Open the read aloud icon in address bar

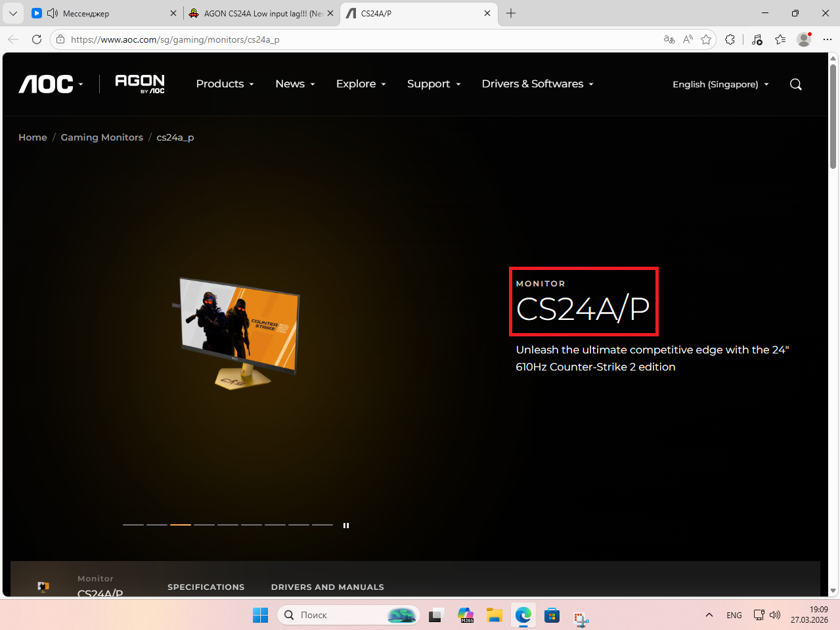688,39
